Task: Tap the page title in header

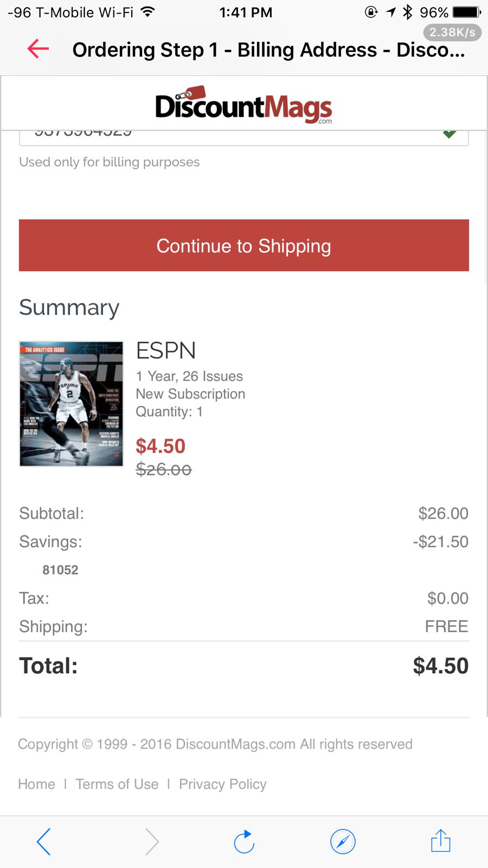Action: tap(268, 50)
